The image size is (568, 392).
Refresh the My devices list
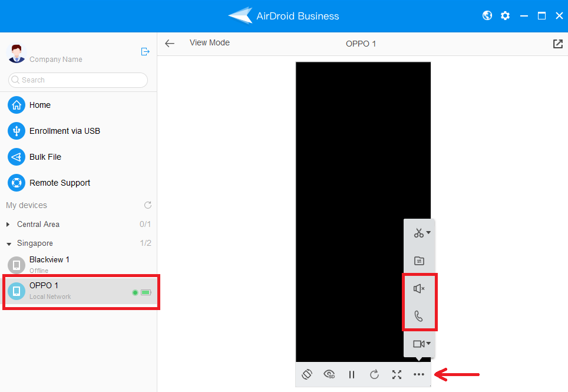pyautogui.click(x=148, y=205)
